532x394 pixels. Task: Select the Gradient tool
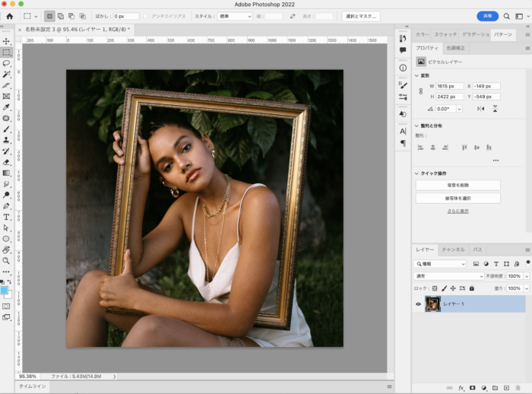[6, 173]
